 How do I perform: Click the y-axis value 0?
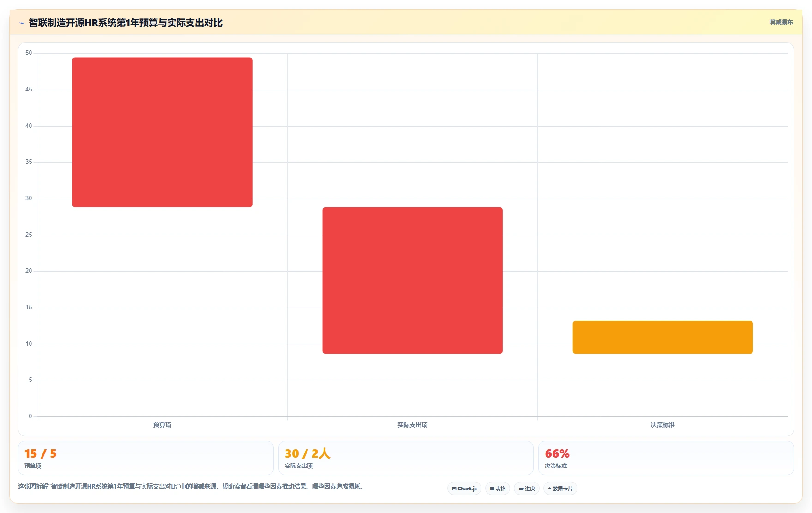click(30, 416)
